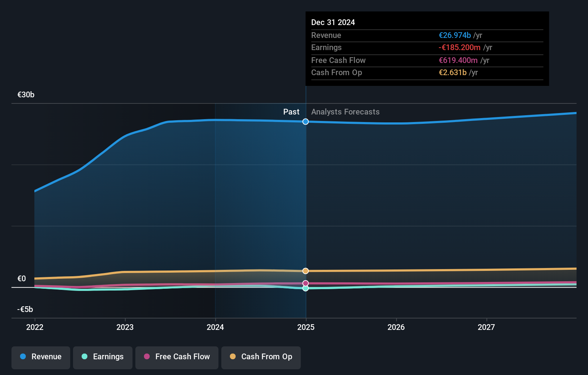Click the €0 y-axis label
This screenshot has height=375, width=588.
[x=21, y=279]
